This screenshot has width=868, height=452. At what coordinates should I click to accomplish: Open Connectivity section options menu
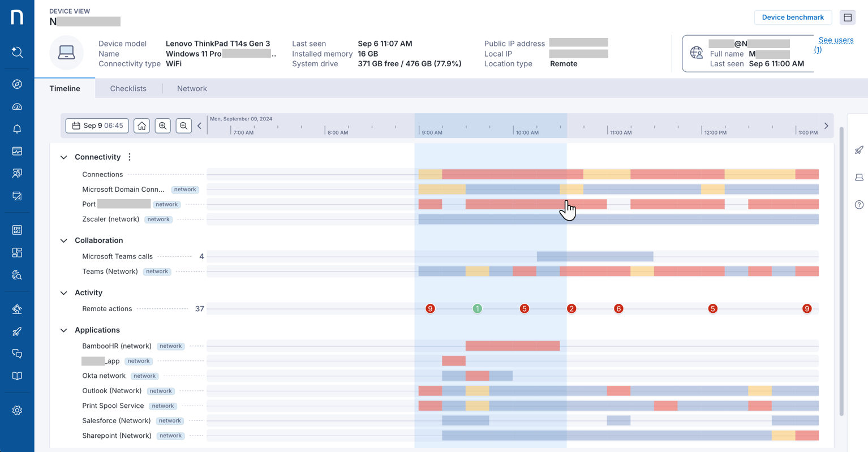pyautogui.click(x=130, y=157)
